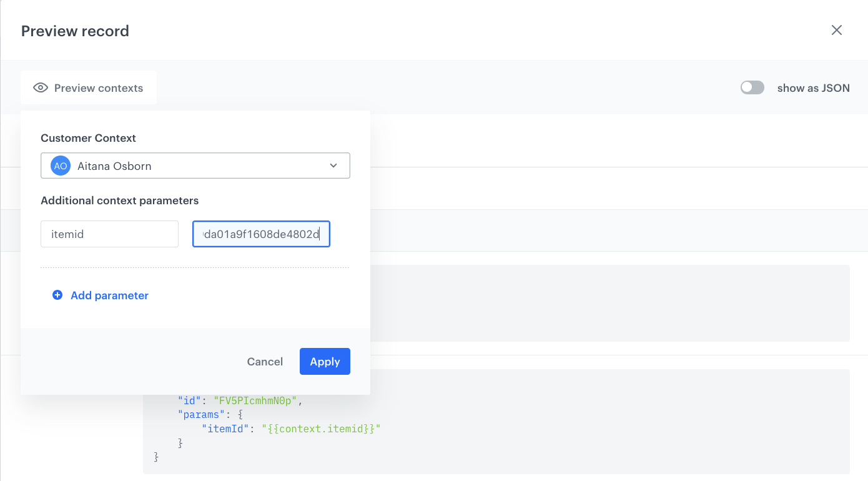Open the Customer Context dropdown

point(195,166)
